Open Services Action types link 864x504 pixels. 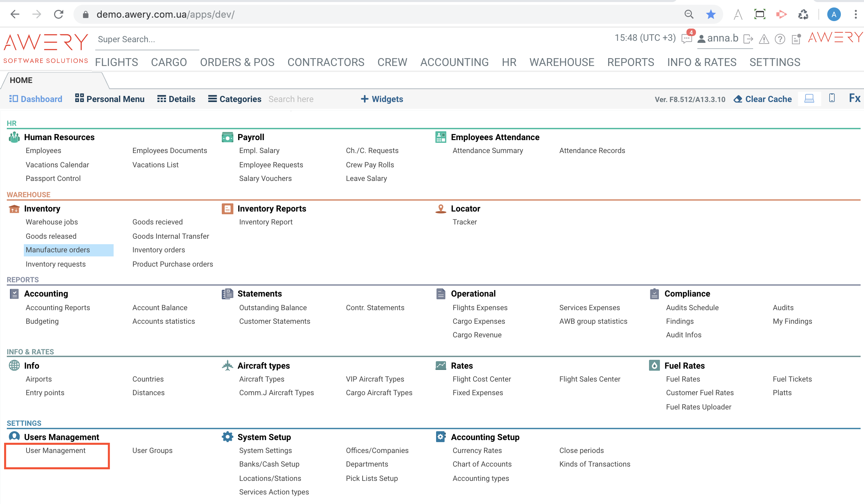click(x=274, y=492)
